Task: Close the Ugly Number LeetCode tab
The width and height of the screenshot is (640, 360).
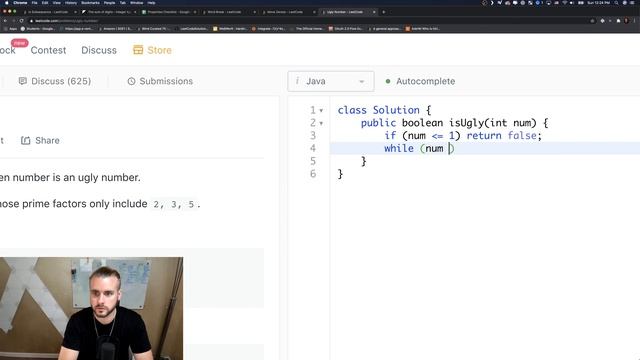Action: [x=374, y=12]
